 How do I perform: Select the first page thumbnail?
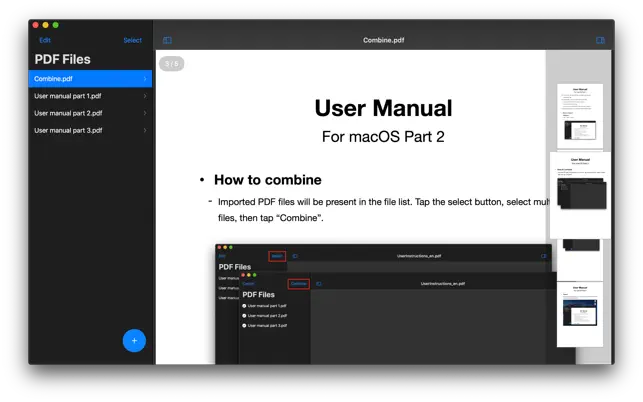tap(580, 116)
